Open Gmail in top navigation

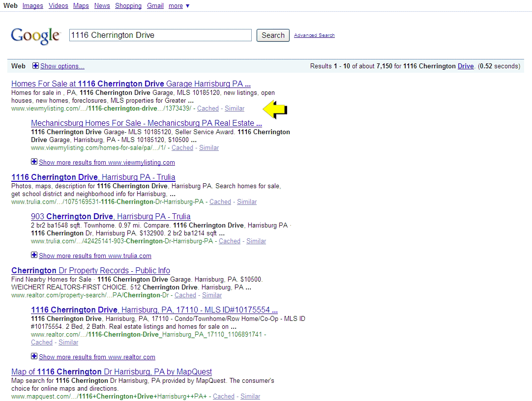coord(155,6)
